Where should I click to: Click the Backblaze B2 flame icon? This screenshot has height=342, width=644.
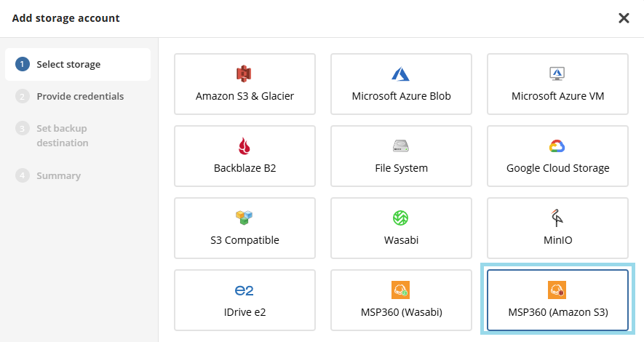[x=245, y=146]
